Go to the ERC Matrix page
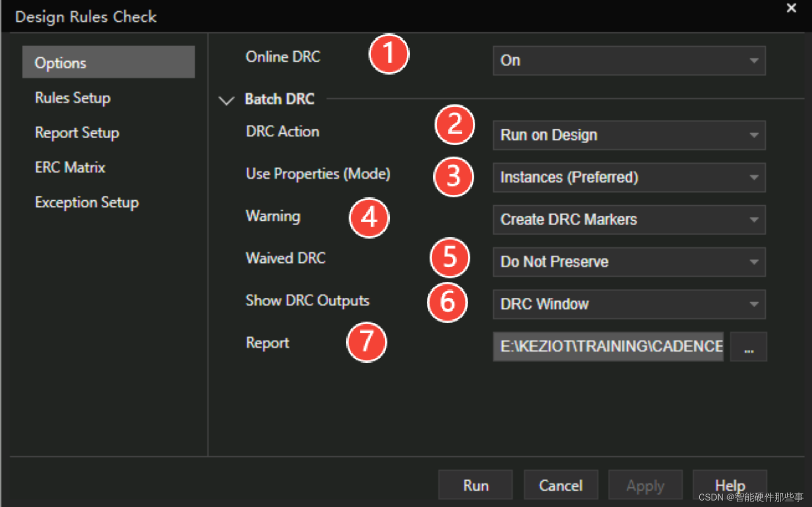Image resolution: width=812 pixels, height=507 pixels. pyautogui.click(x=70, y=168)
